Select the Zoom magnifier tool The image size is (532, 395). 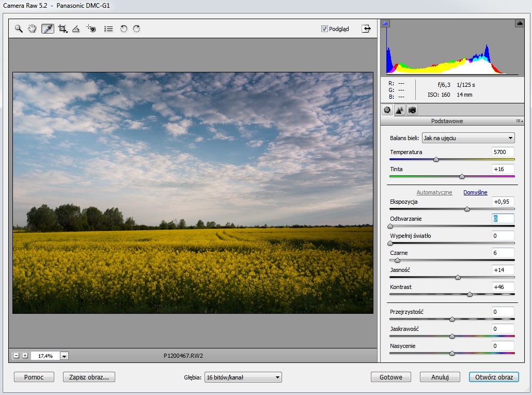coord(19,29)
